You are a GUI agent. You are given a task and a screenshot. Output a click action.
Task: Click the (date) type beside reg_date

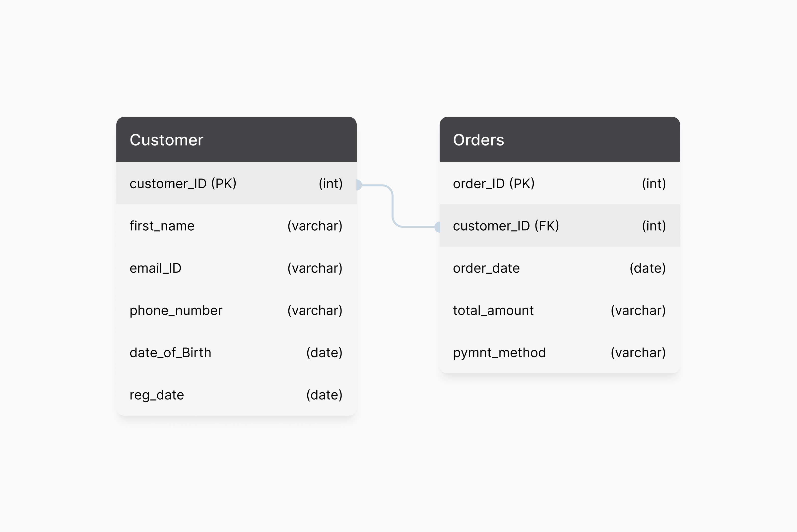[x=324, y=395]
